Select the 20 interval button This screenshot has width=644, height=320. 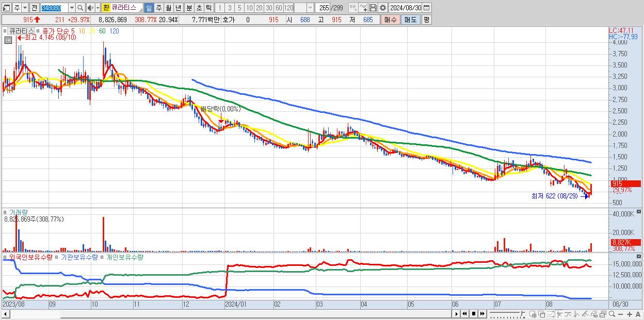259,8
